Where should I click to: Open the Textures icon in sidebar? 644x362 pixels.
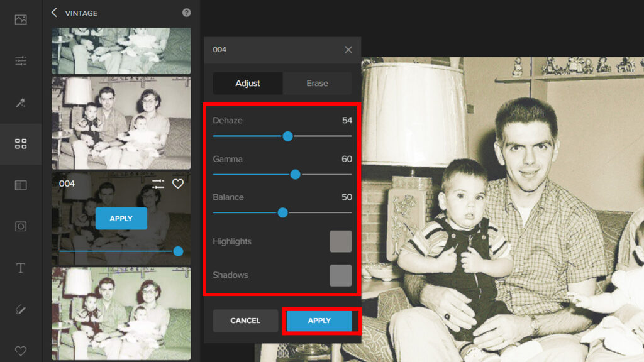pos(21,185)
